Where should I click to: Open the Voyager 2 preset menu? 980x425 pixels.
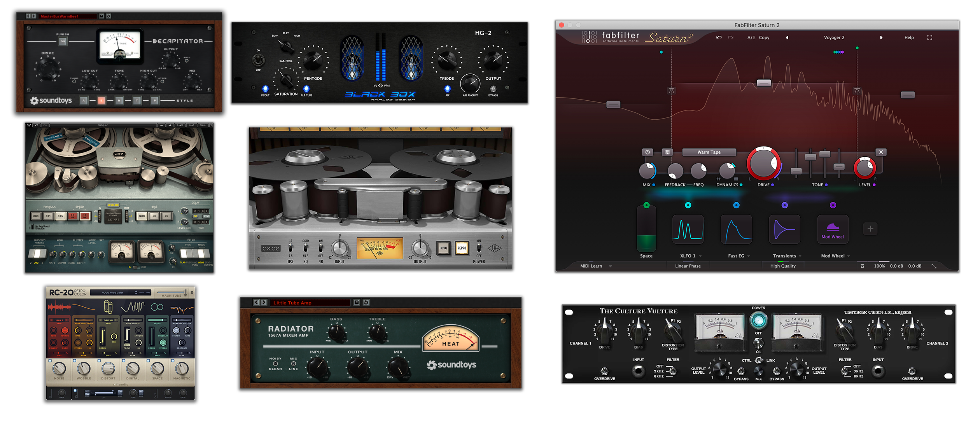(834, 38)
